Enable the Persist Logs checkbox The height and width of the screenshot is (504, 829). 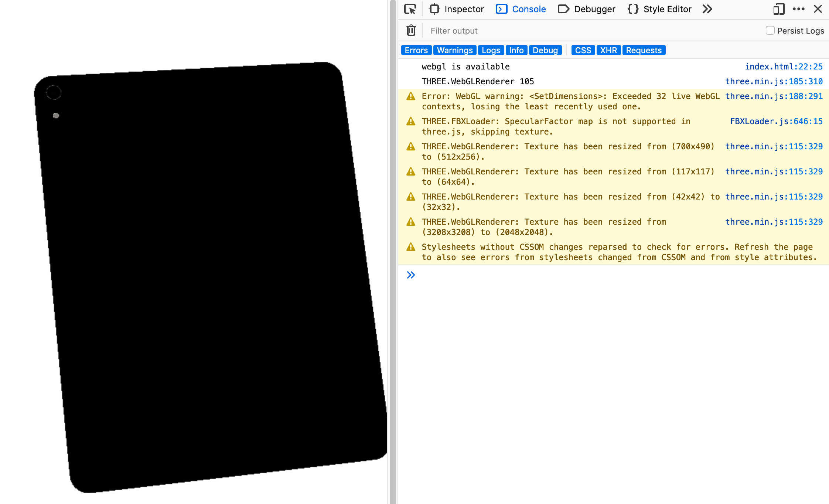(x=770, y=31)
